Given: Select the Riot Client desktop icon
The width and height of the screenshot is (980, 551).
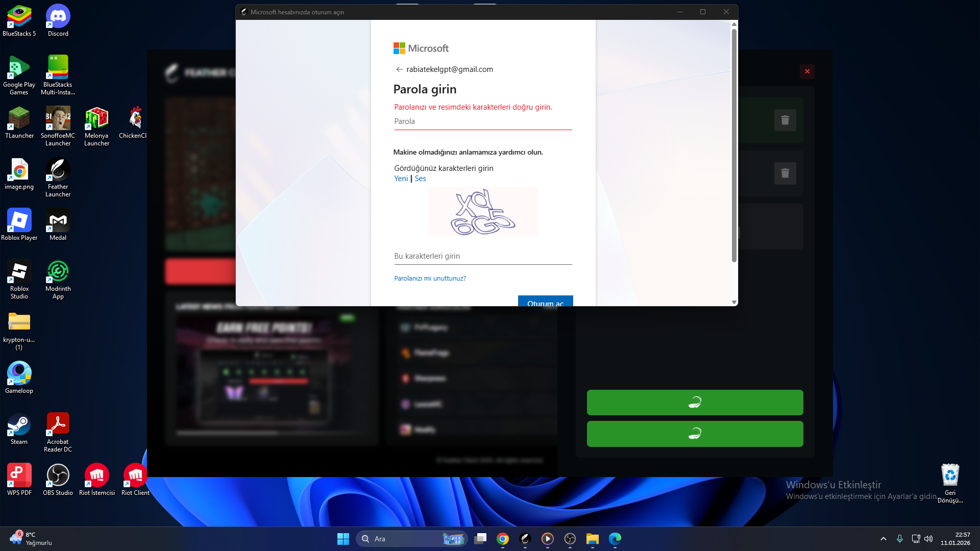Looking at the screenshot, I should (x=135, y=480).
